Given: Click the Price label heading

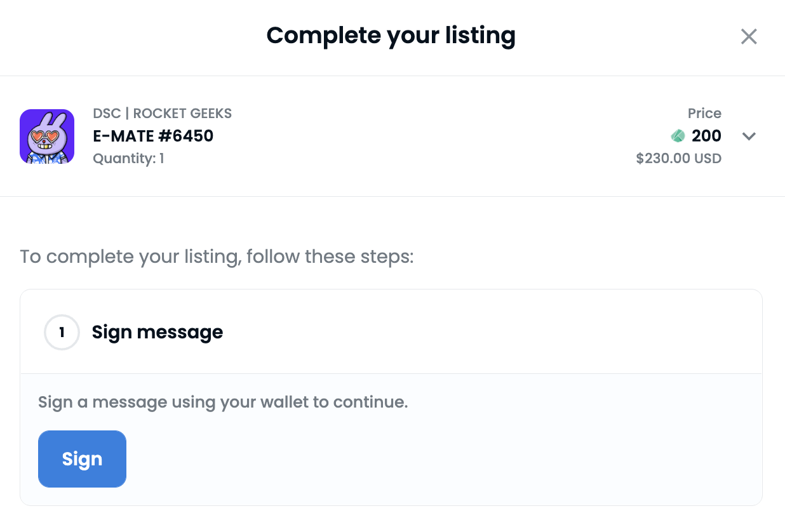Looking at the screenshot, I should click(x=704, y=114).
